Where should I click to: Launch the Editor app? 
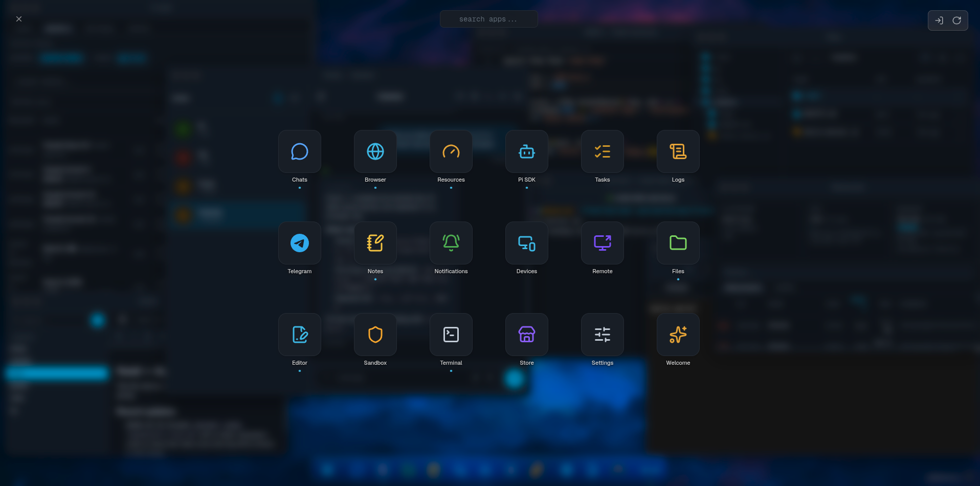[x=299, y=335]
